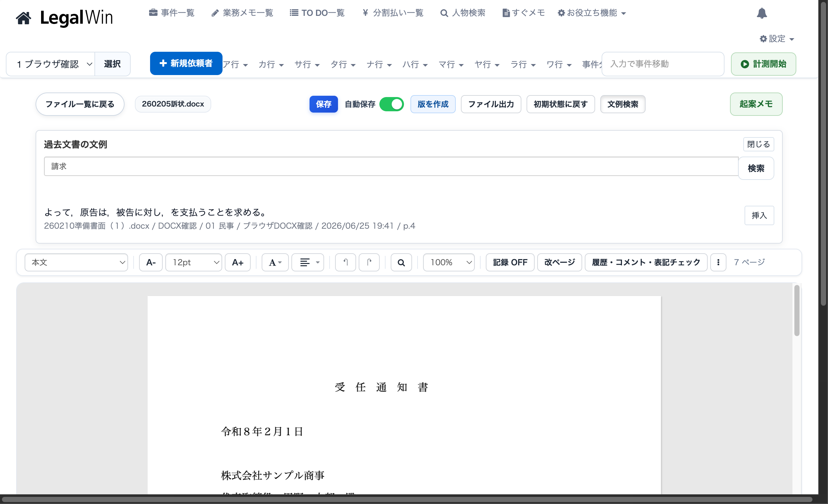Click the 改ページ button
This screenshot has height=504, width=828.
tap(559, 262)
